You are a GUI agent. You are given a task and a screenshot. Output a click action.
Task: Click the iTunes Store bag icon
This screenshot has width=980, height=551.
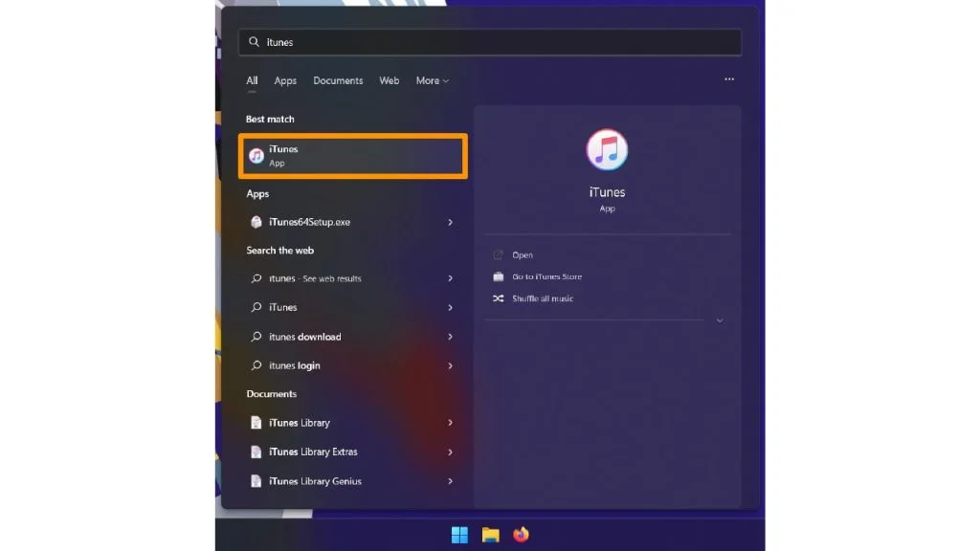(x=498, y=276)
